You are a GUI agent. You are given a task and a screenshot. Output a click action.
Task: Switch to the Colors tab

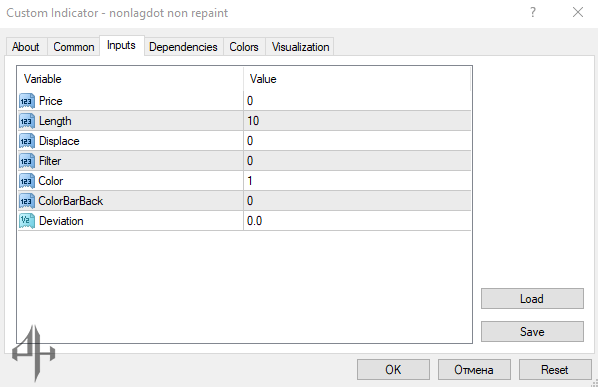pyautogui.click(x=244, y=47)
